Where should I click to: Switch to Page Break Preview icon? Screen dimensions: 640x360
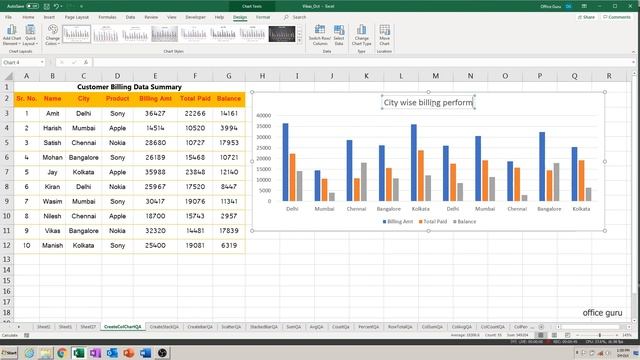tap(567, 335)
